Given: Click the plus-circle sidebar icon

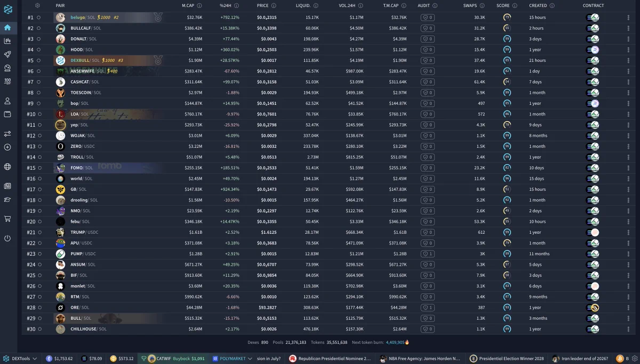Looking at the screenshot, I should 7,147.
